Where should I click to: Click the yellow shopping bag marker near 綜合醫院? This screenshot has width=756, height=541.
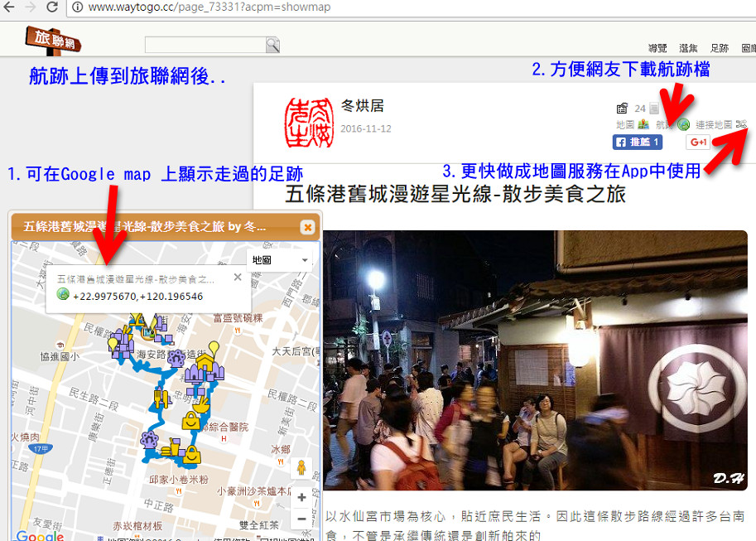tap(191, 420)
